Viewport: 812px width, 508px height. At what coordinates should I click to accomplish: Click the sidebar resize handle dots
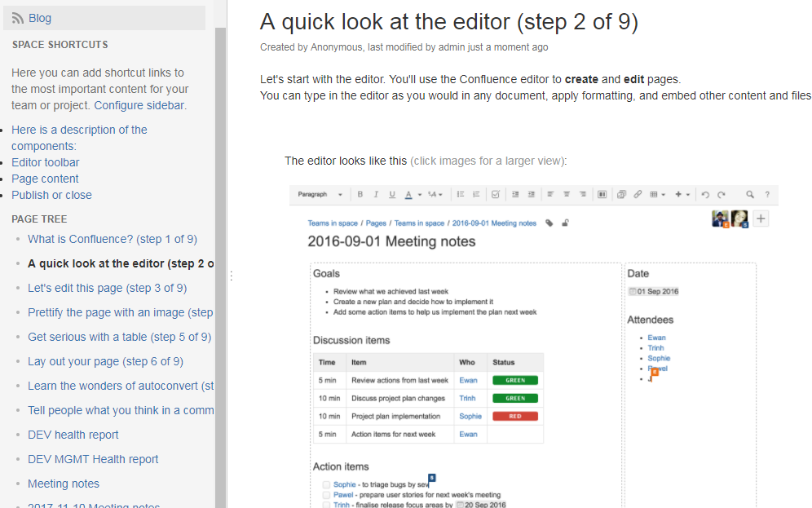tap(231, 276)
